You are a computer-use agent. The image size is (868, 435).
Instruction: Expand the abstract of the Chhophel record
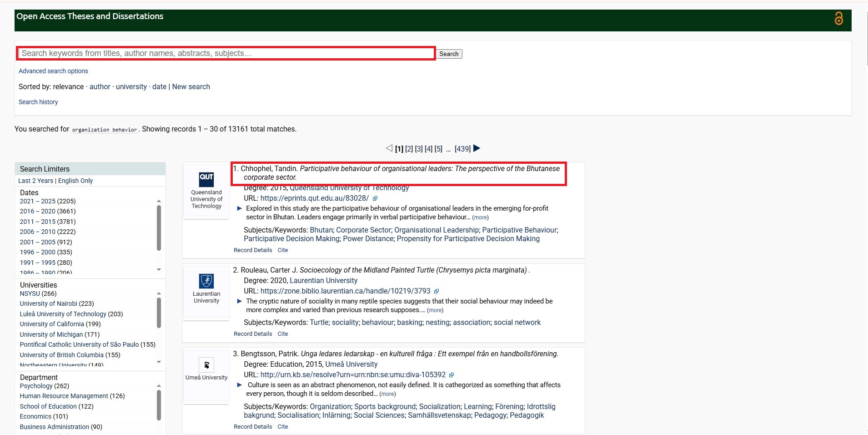240,208
